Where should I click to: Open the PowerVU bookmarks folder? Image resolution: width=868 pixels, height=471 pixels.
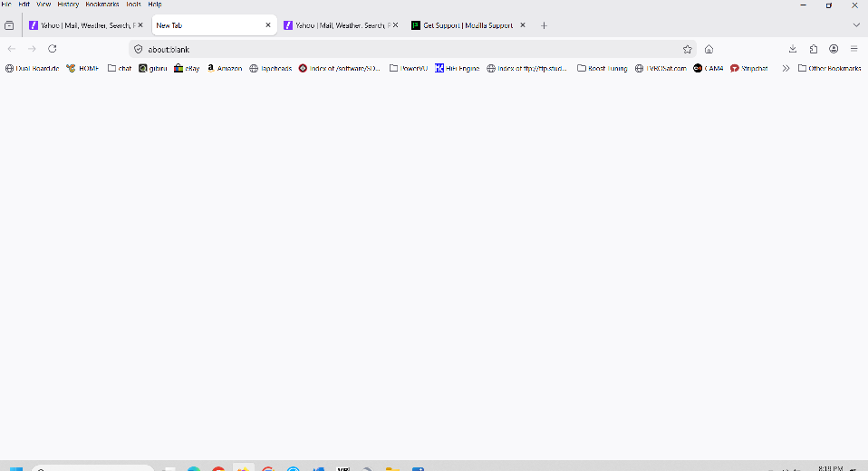[x=409, y=68]
